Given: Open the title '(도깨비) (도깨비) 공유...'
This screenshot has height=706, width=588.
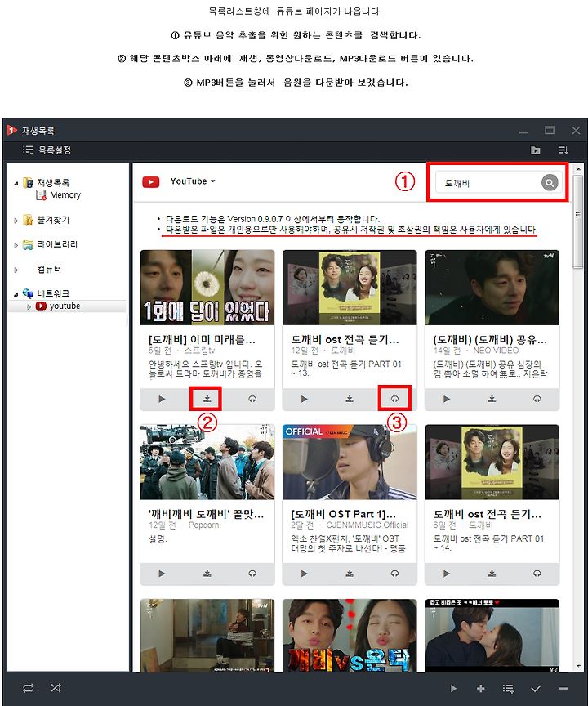Looking at the screenshot, I should pos(490,339).
